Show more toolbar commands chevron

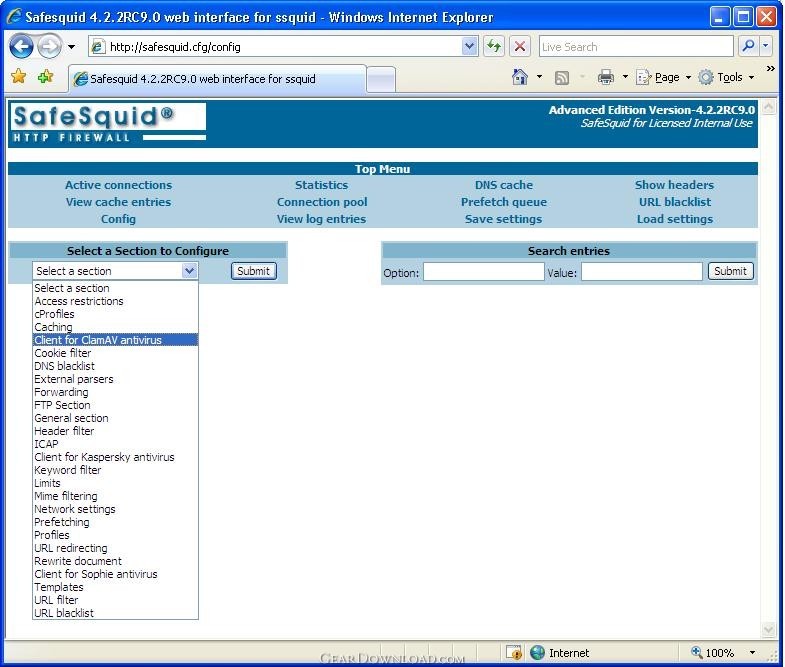tap(770, 68)
